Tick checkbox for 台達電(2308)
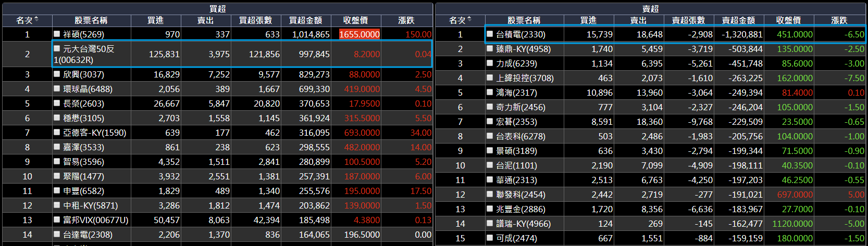The height and width of the screenshot is (246, 868). click(x=57, y=234)
